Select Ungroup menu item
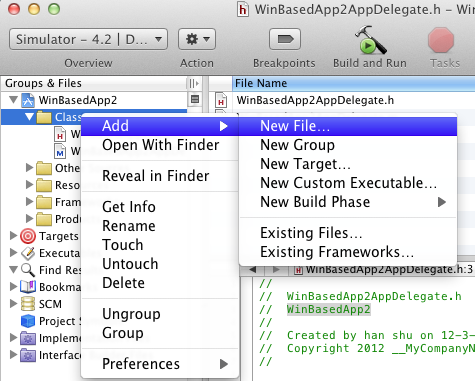The height and width of the screenshot is (381, 475). [x=160, y=314]
